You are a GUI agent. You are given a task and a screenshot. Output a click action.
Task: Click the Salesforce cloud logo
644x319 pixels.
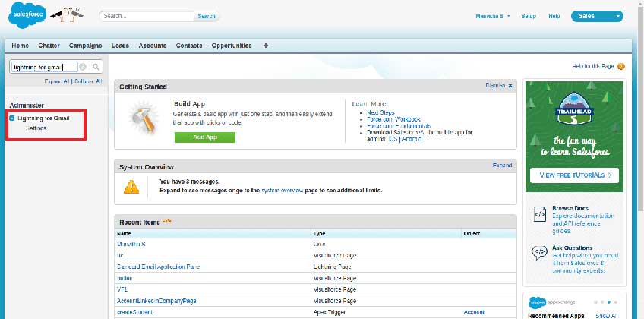tap(27, 15)
